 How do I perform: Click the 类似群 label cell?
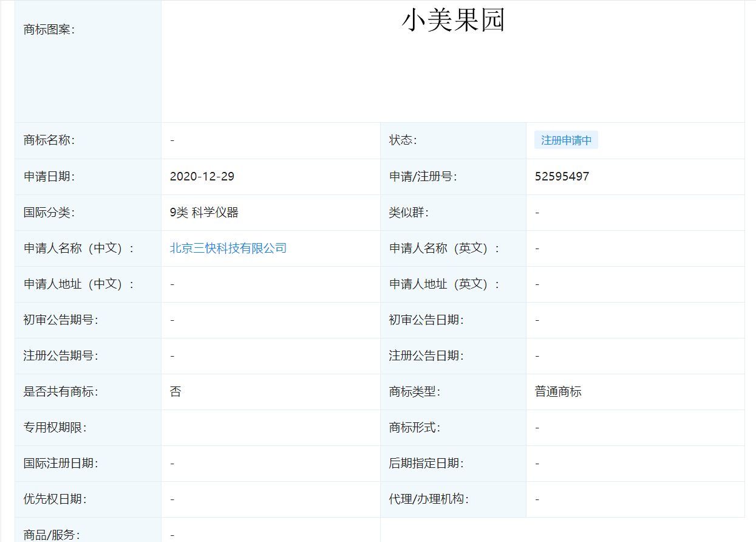click(453, 213)
